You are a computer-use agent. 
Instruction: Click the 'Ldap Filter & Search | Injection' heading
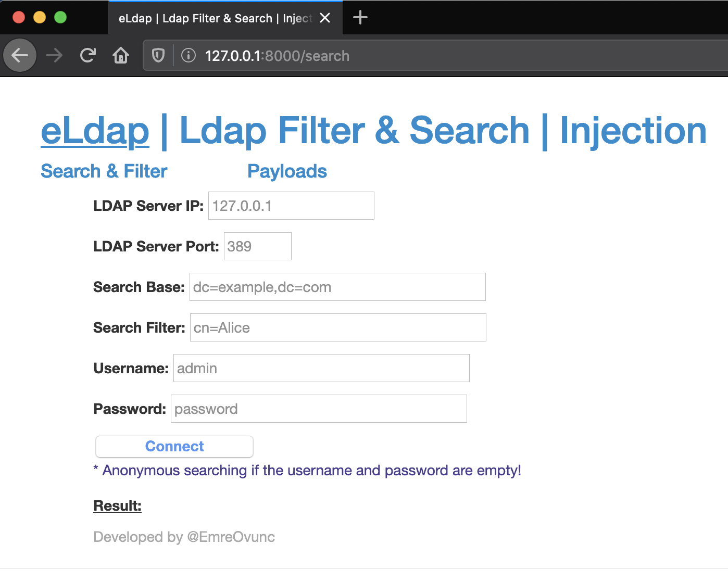pos(443,130)
